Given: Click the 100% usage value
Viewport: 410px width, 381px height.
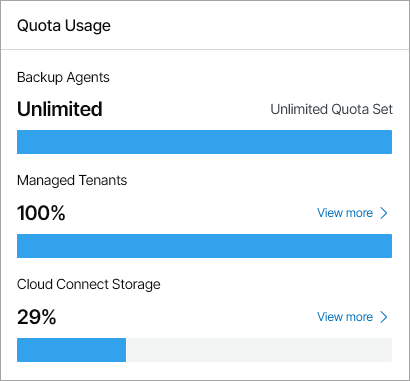Looking at the screenshot, I should (x=41, y=213).
